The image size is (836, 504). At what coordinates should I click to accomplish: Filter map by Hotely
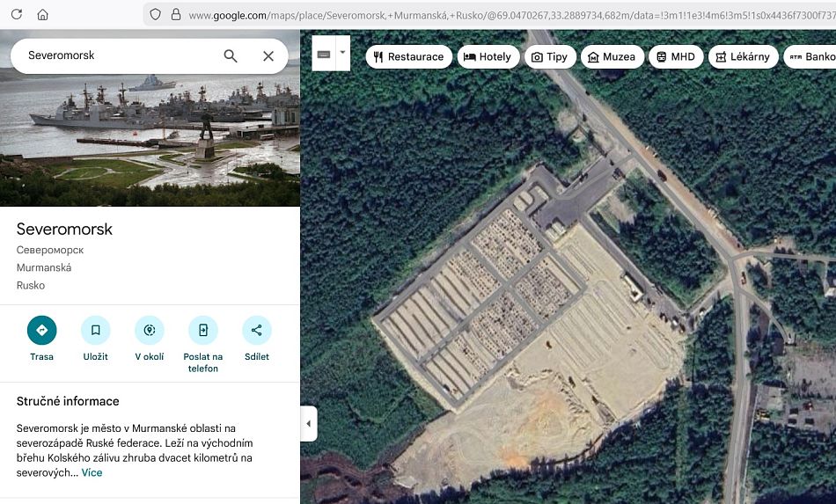click(x=487, y=57)
